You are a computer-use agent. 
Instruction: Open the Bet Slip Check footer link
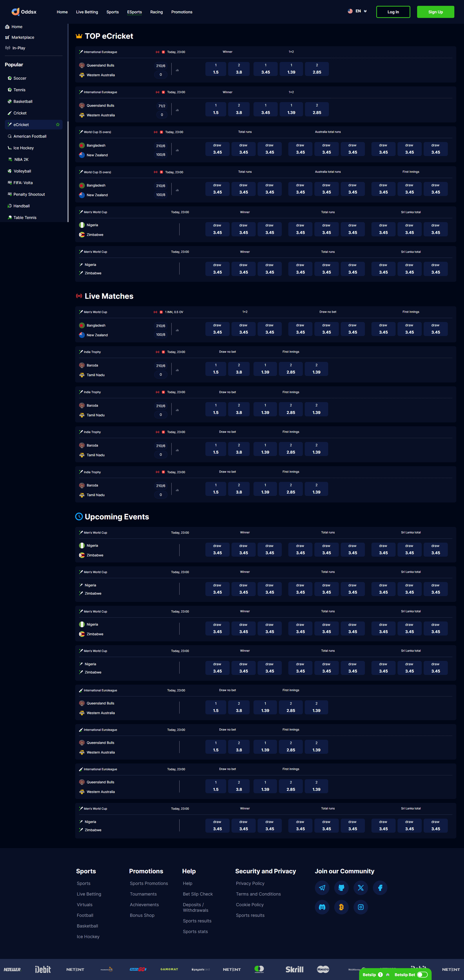[198, 894]
